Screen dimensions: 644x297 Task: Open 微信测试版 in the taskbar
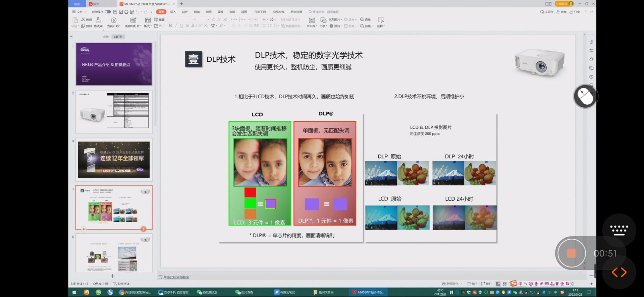[207, 292]
